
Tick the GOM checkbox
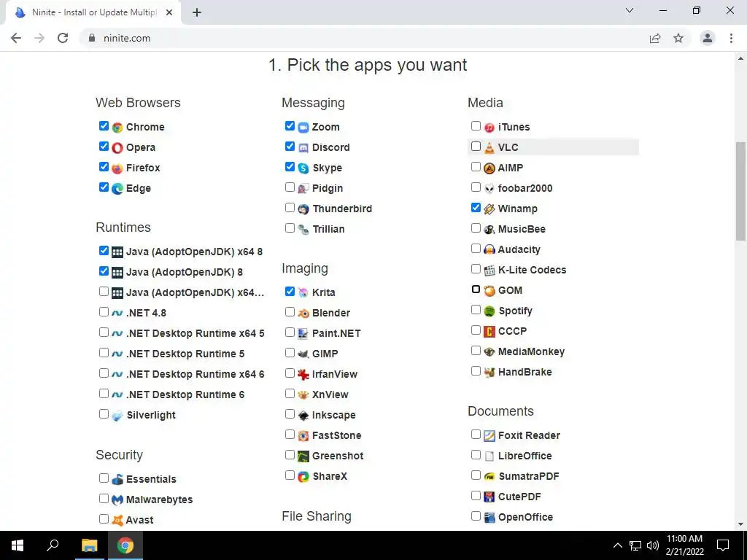(476, 289)
